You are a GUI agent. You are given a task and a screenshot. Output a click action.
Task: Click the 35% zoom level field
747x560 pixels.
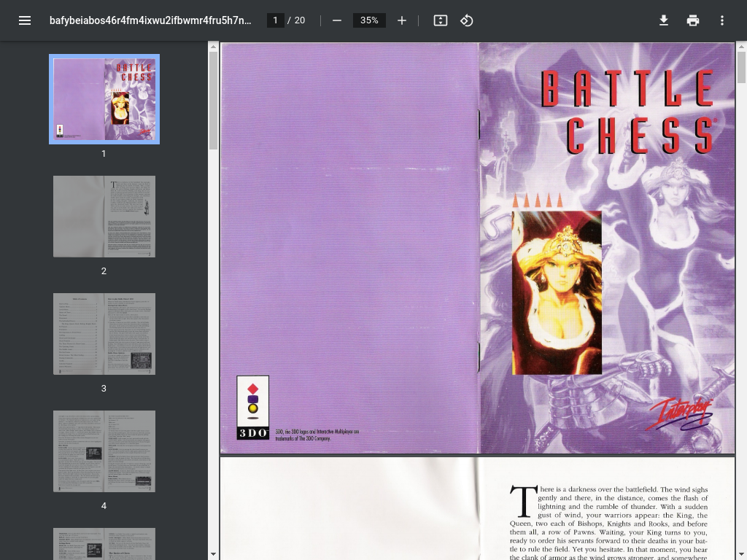tap(369, 20)
